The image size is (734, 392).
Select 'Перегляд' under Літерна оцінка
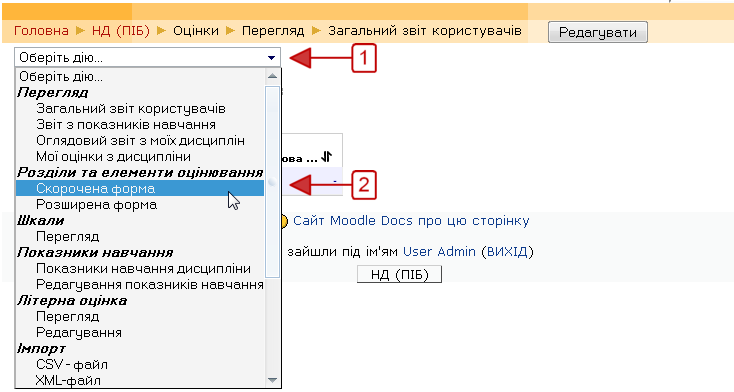[140, 317]
